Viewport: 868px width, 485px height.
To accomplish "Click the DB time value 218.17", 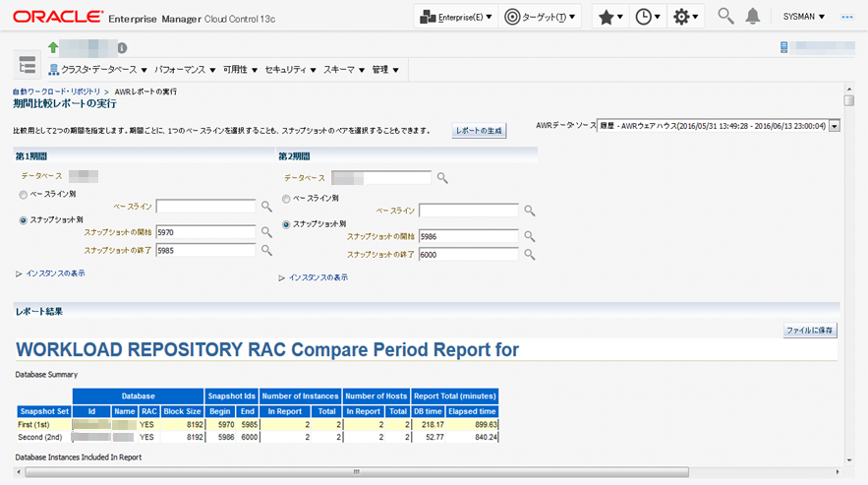I will click(433, 425).
